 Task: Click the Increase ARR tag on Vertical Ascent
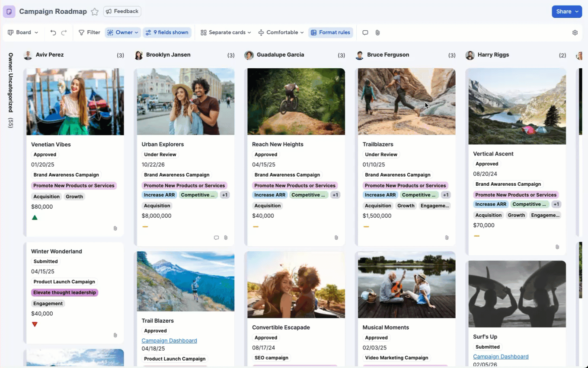click(491, 204)
